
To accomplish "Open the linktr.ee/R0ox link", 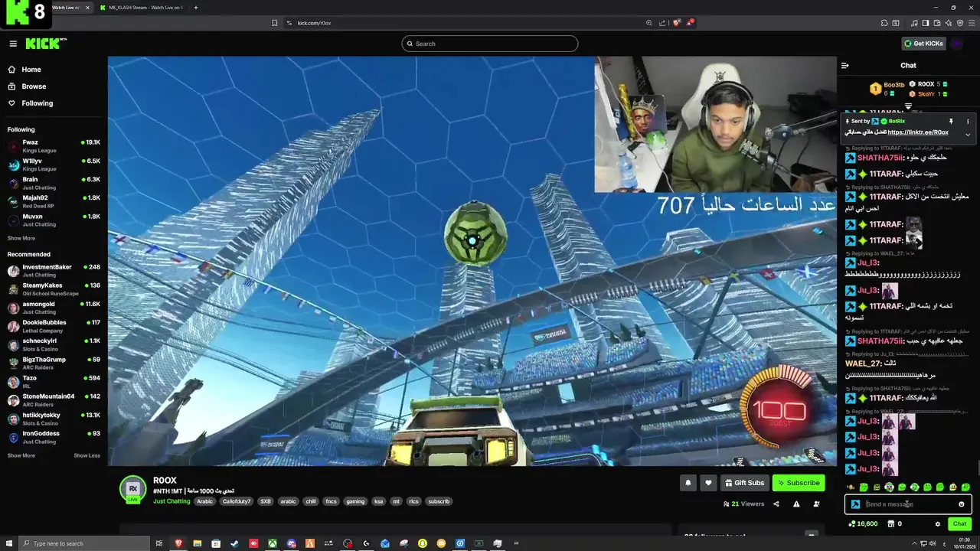I will click(918, 132).
